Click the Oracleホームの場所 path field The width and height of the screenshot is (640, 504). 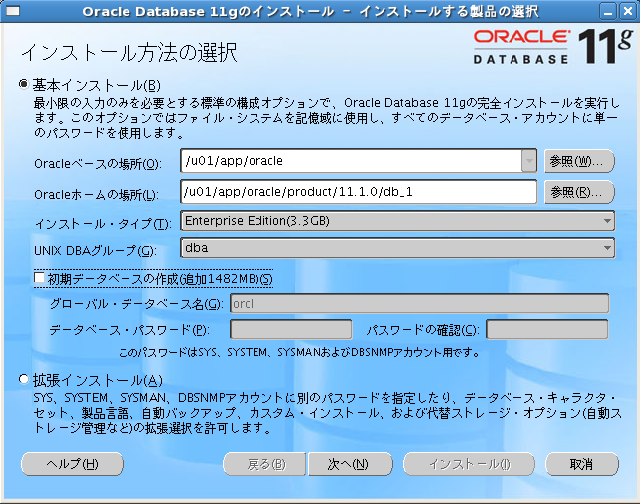358,192
